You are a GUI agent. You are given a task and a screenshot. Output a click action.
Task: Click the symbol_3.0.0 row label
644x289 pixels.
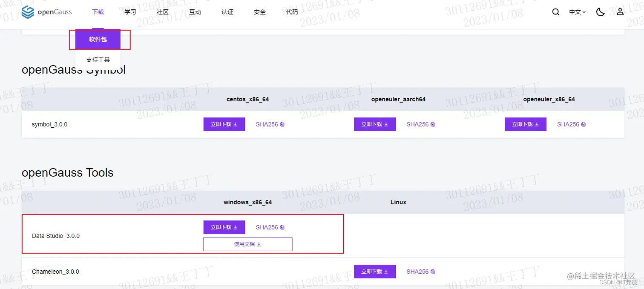[x=50, y=125]
